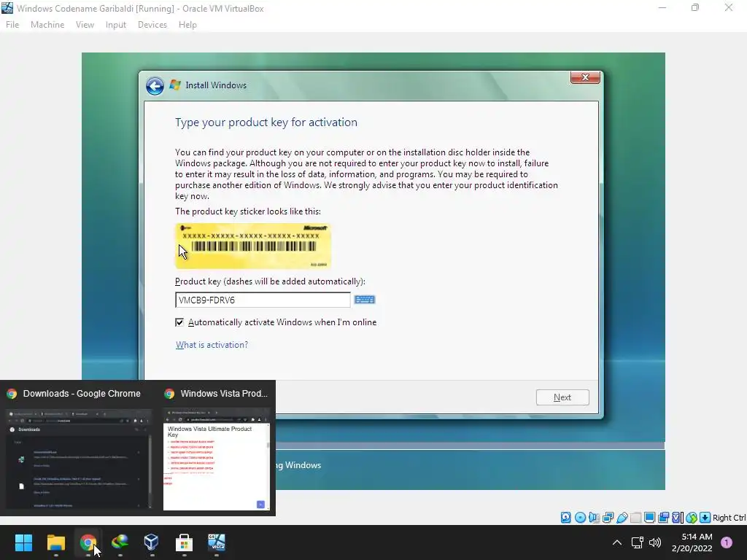Open the on-screen keyboard icon beside product key
747x560 pixels.
(x=365, y=300)
